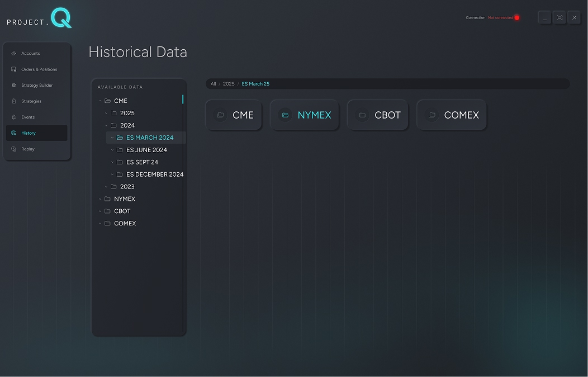Click the Accounts sidebar icon
The height and width of the screenshot is (377, 588).
tap(14, 53)
